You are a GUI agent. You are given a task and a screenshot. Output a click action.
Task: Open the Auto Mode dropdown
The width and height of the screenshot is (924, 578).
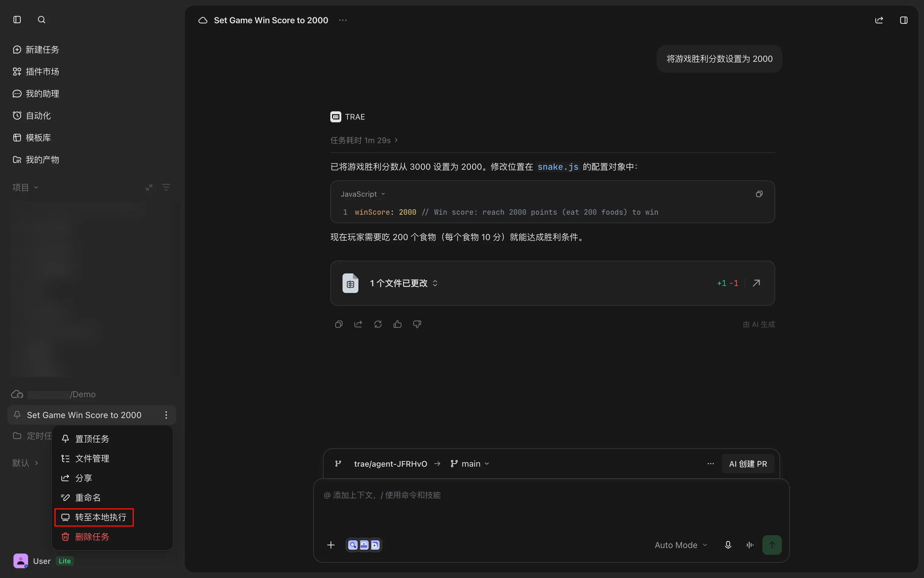[x=681, y=545]
